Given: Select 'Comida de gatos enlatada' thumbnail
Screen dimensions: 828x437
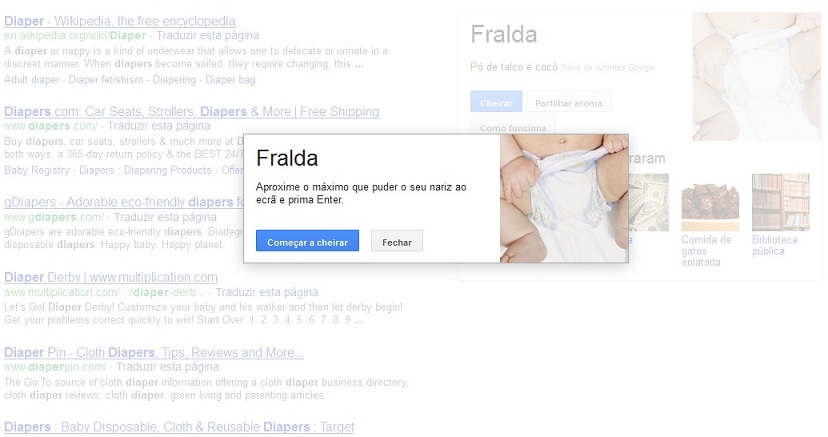Looking at the screenshot, I should click(x=710, y=202).
